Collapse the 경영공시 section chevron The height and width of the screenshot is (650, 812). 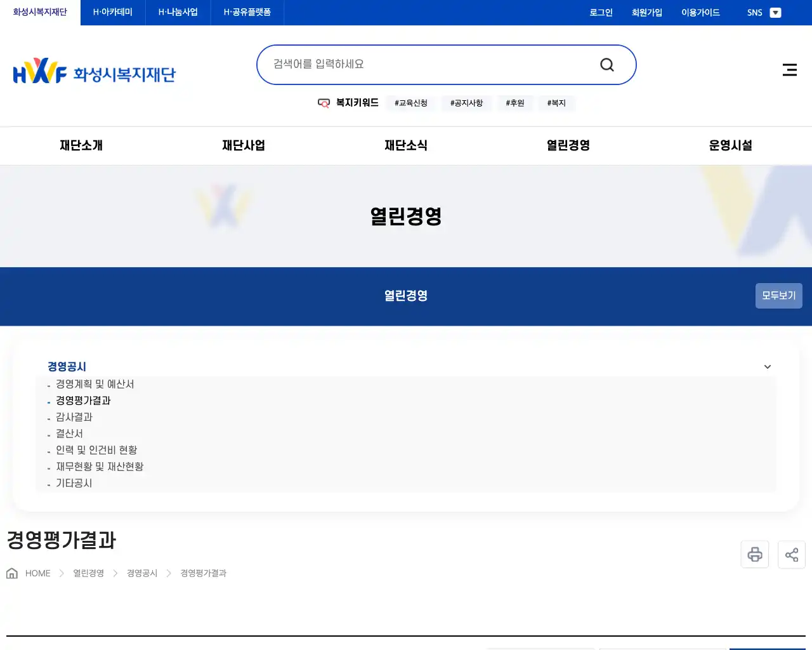coord(767,366)
